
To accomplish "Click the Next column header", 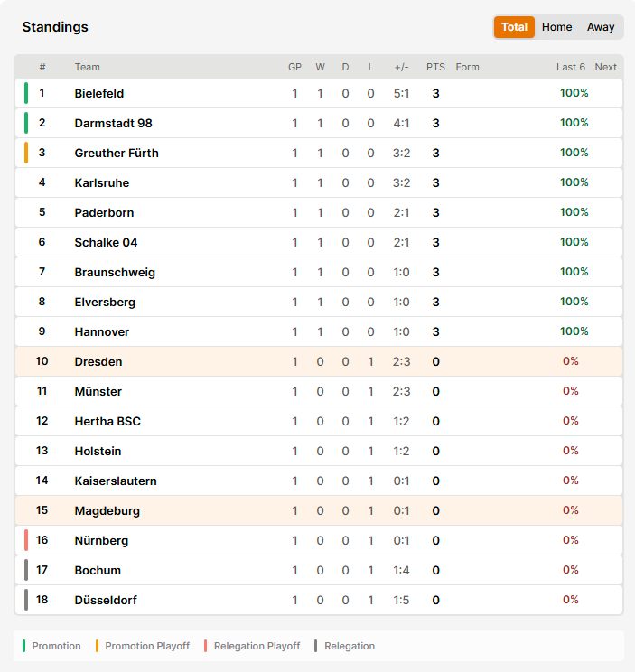I will click(605, 67).
